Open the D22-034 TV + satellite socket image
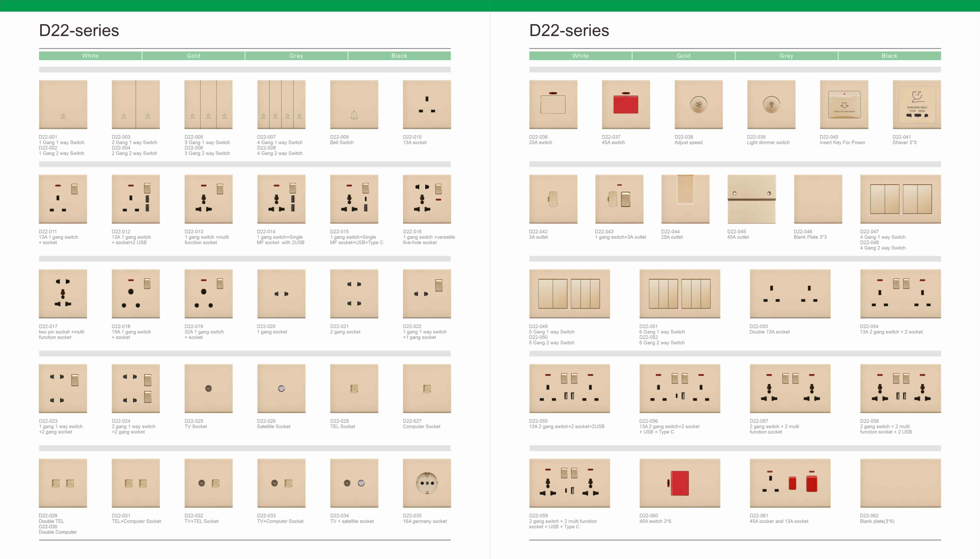This screenshot has width=980, height=559. (x=354, y=483)
